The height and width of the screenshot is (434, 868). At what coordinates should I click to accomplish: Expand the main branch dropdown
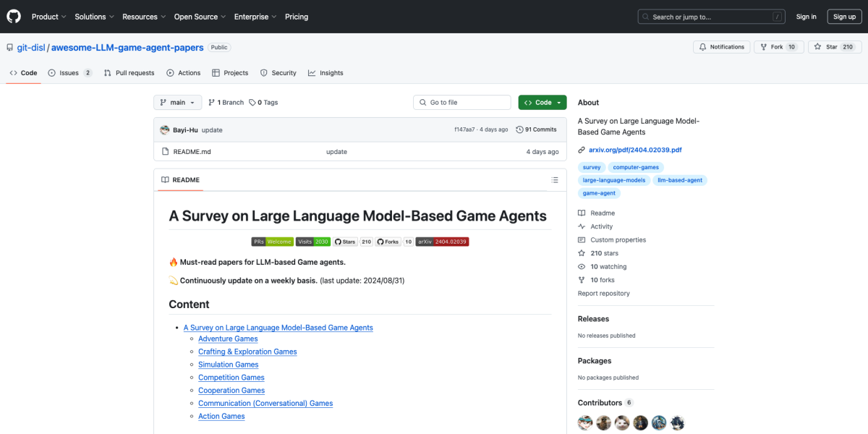[x=177, y=102]
